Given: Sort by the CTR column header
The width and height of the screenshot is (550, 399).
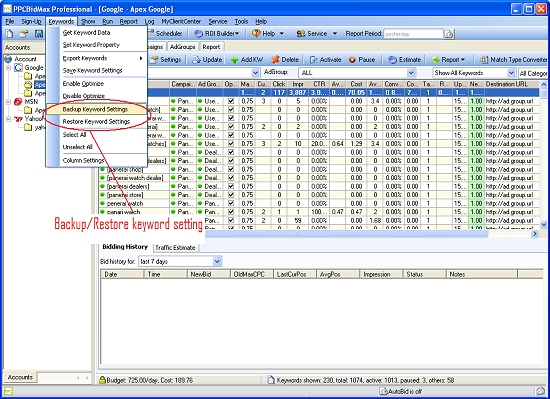Looking at the screenshot, I should pos(319,84).
